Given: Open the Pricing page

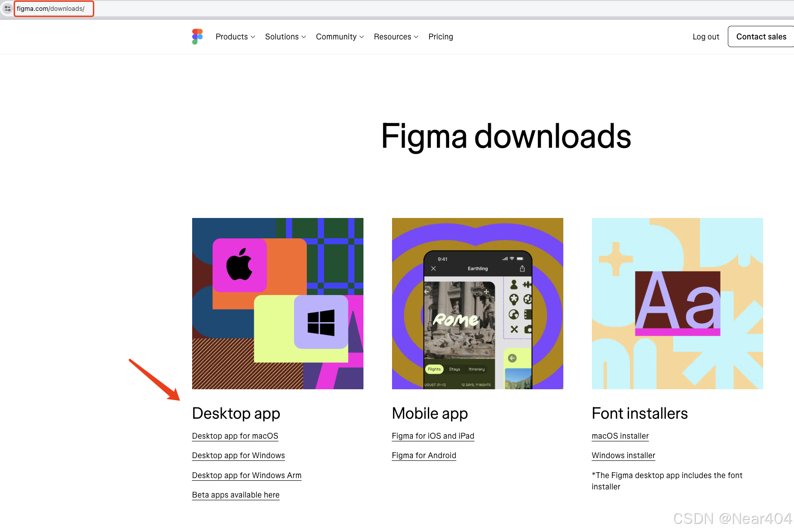Looking at the screenshot, I should click(x=441, y=37).
